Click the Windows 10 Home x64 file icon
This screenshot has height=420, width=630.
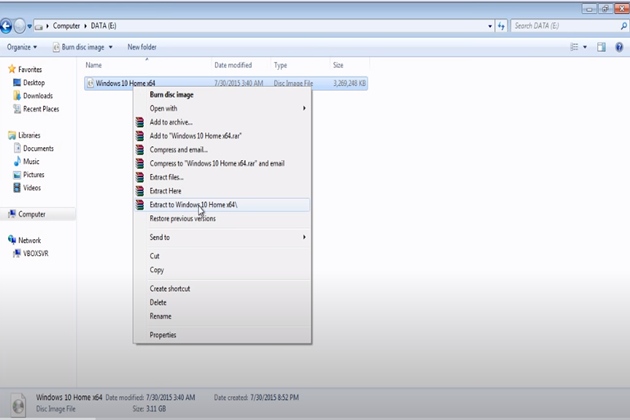90,83
